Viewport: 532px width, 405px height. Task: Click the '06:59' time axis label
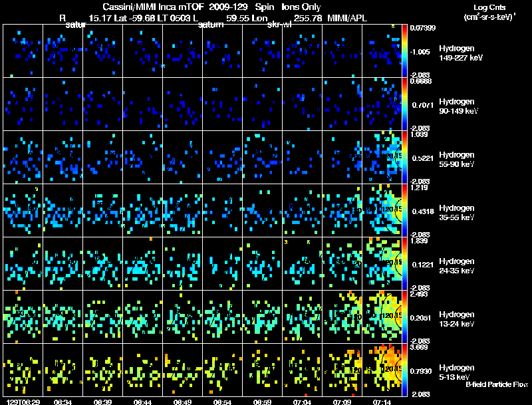(262, 402)
